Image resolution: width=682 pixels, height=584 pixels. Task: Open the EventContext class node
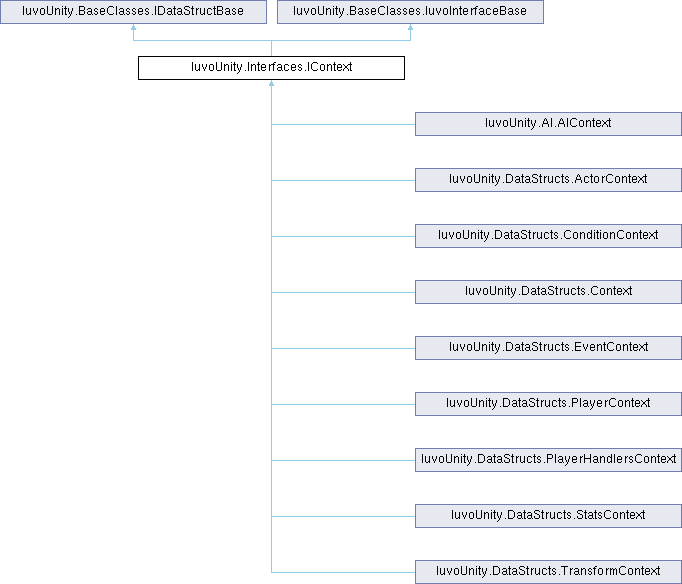(x=548, y=348)
